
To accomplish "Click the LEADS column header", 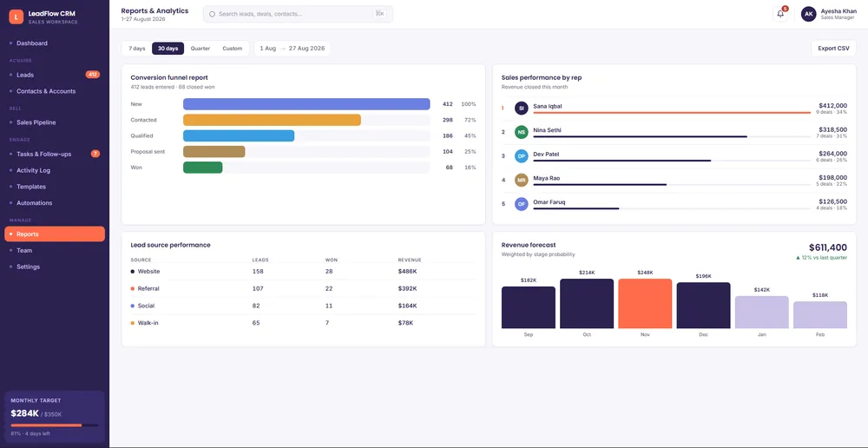I will point(260,260).
